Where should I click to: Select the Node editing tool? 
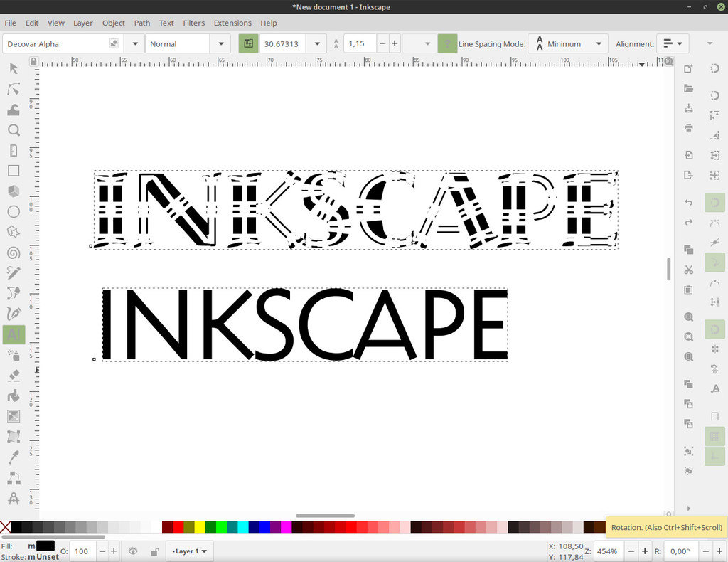(x=14, y=89)
